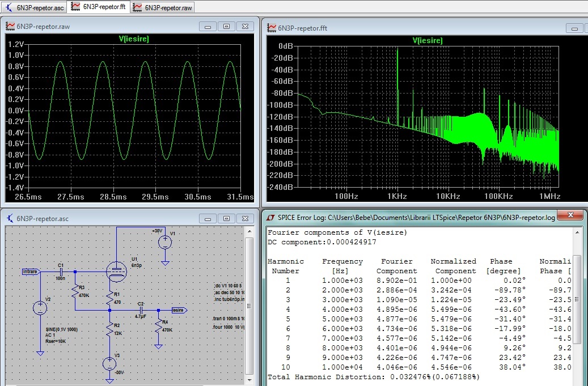The width and height of the screenshot is (588, 386).
Task: Click the Rser=10K parameter text
Action: click(56, 341)
